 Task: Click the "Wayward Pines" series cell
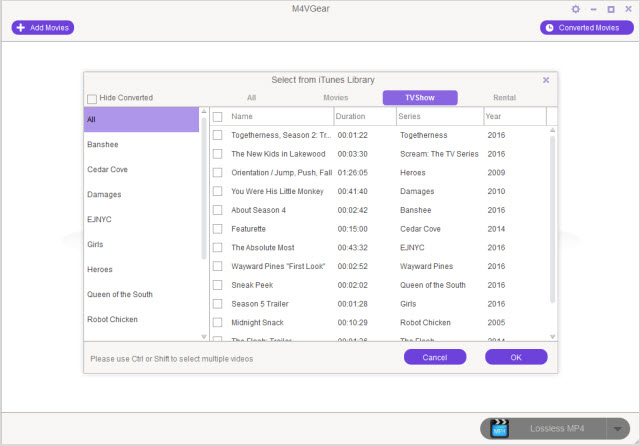(427, 266)
